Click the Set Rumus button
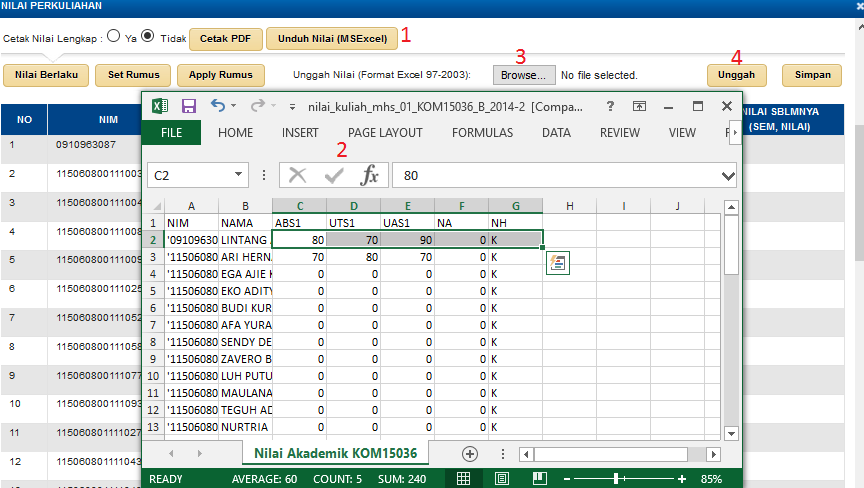Viewport: 864px width, 488px height. (133, 75)
